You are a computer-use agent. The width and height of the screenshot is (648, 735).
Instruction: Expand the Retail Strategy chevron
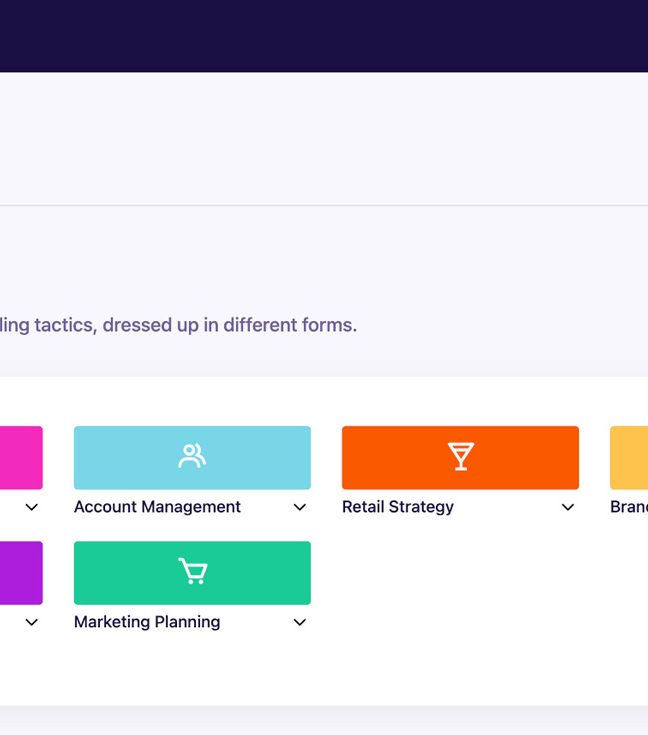pyautogui.click(x=568, y=507)
